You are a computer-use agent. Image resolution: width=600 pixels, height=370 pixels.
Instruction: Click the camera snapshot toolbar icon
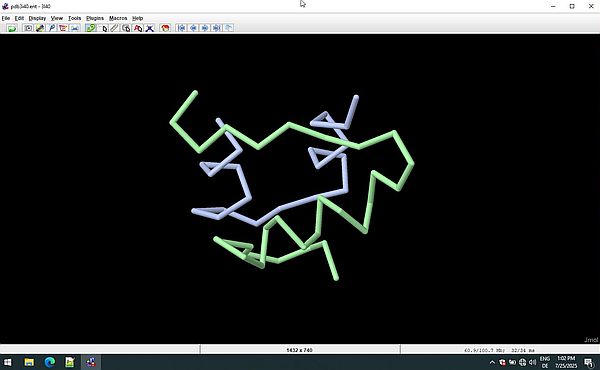click(x=28, y=28)
